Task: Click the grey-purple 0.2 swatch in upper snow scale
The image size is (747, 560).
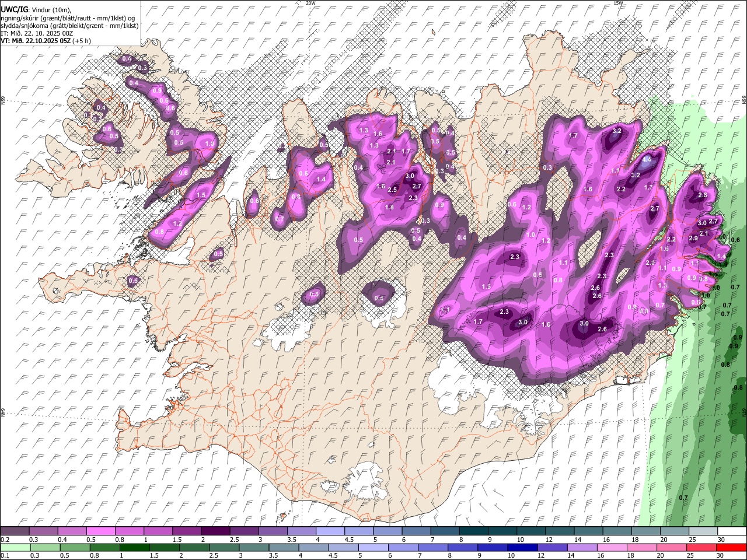Action: (x=14, y=531)
